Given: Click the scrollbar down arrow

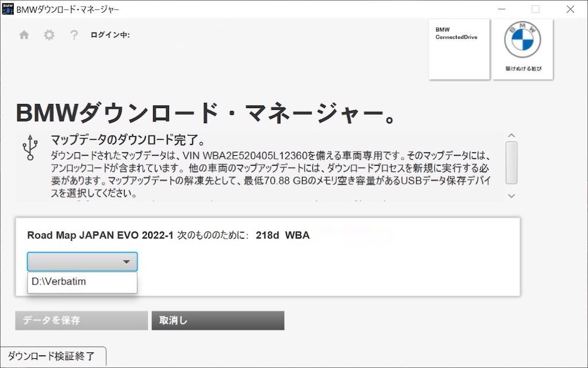Looking at the screenshot, I should point(511,195).
